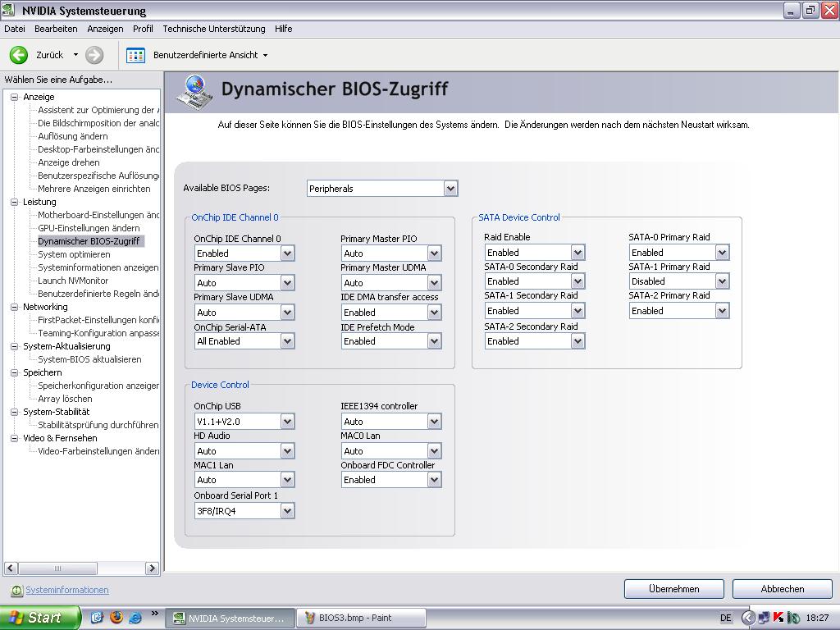The height and width of the screenshot is (630, 840).
Task: Click tree panel scroll left arrow
Action: [11, 568]
